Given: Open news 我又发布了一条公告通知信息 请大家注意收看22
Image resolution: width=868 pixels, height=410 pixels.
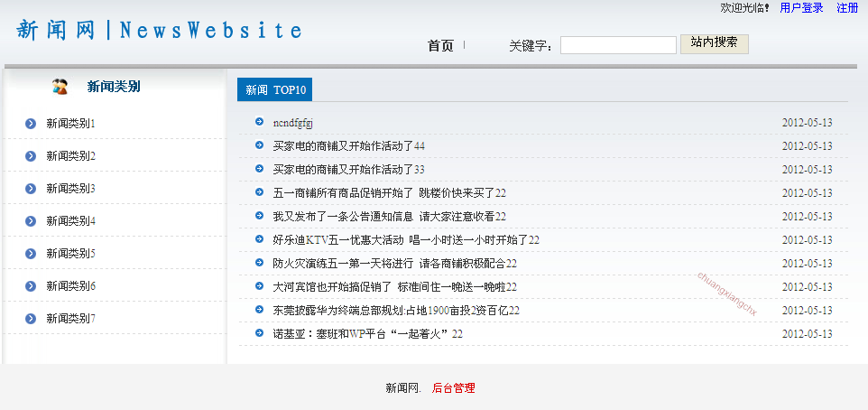Looking at the screenshot, I should pos(389,217).
